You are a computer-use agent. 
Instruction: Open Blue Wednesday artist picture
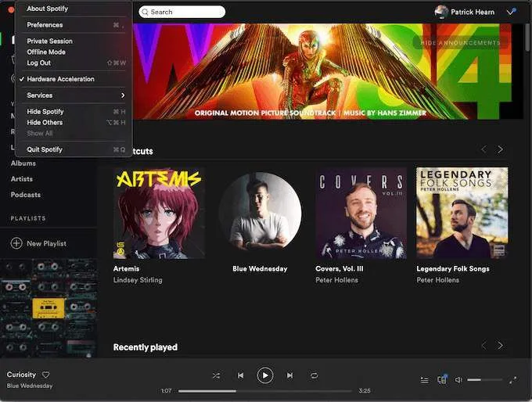(x=260, y=213)
